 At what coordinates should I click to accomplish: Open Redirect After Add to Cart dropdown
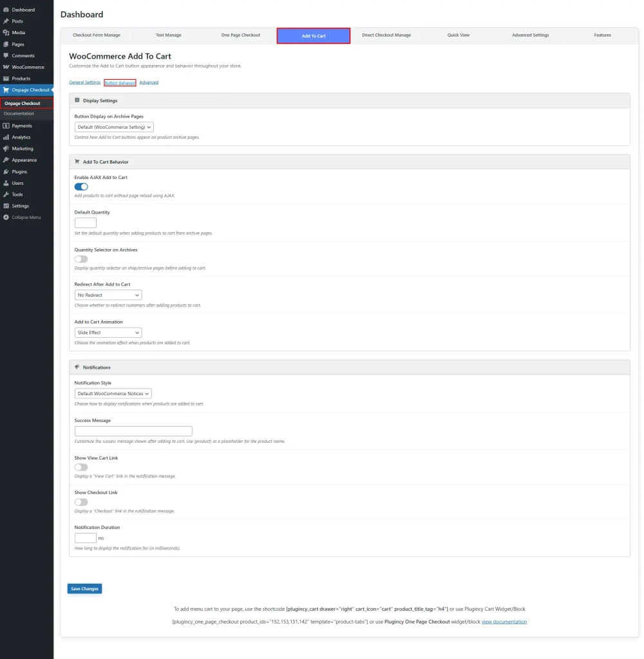[108, 295]
